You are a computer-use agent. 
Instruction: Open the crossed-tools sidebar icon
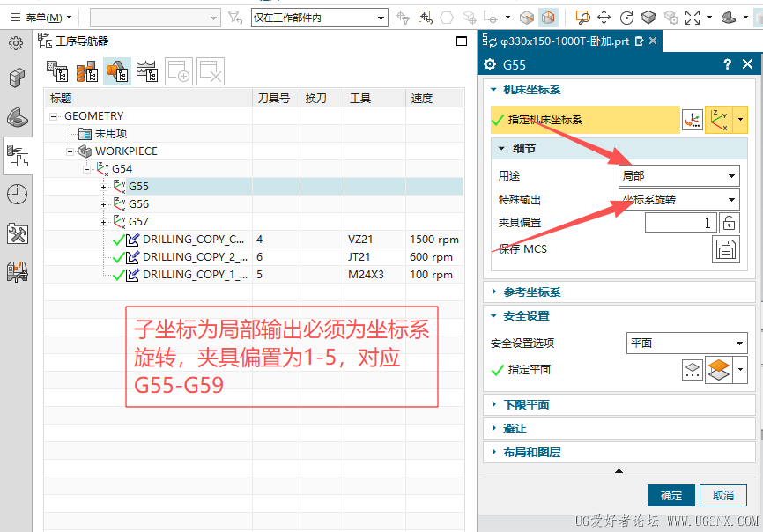[18, 234]
